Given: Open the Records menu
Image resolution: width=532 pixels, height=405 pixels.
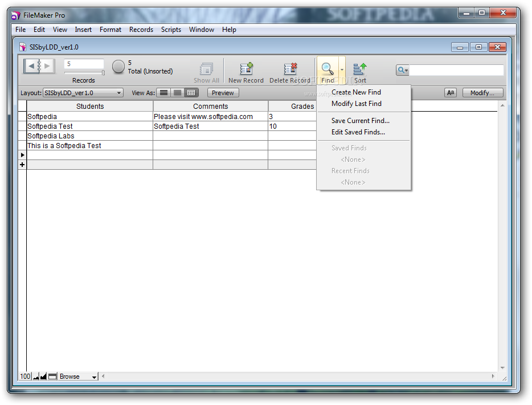Looking at the screenshot, I should click(x=141, y=30).
